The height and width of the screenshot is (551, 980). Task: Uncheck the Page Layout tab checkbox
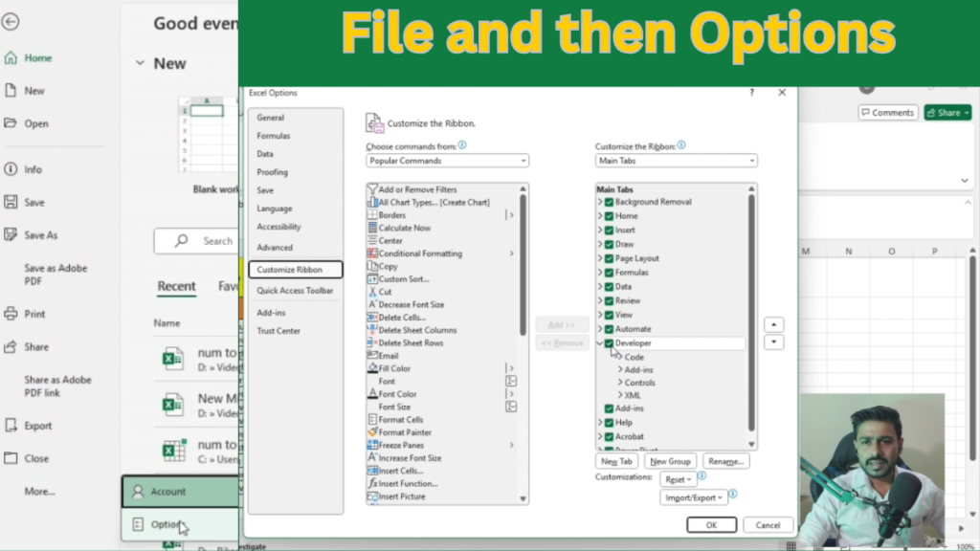609,258
